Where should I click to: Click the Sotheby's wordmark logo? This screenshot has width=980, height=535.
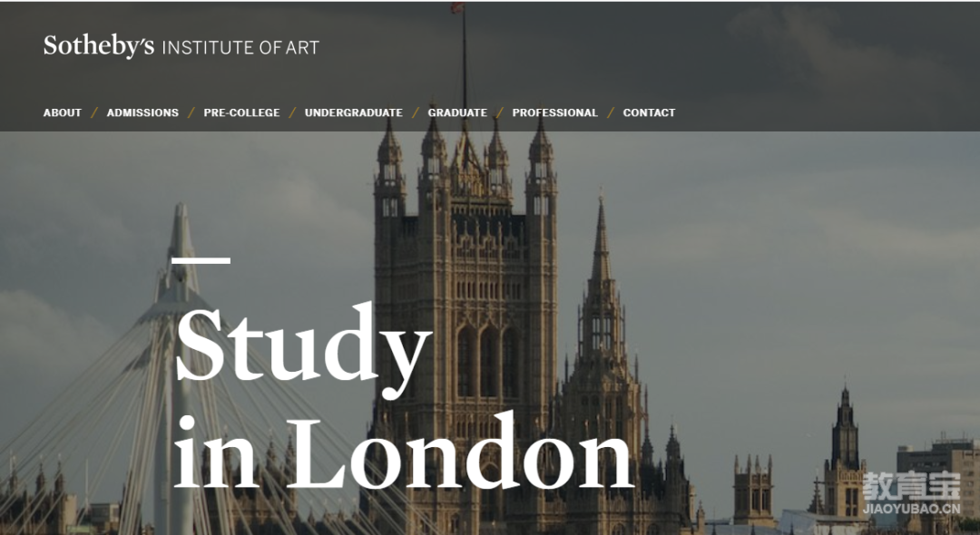99,47
